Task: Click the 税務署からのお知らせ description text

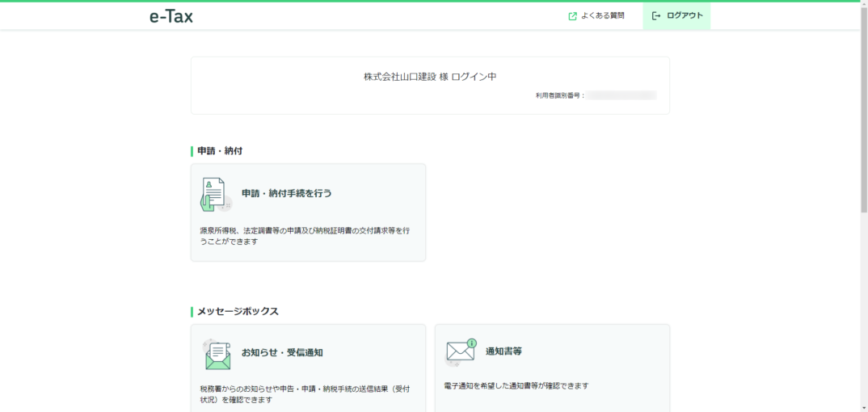Action: tap(305, 394)
